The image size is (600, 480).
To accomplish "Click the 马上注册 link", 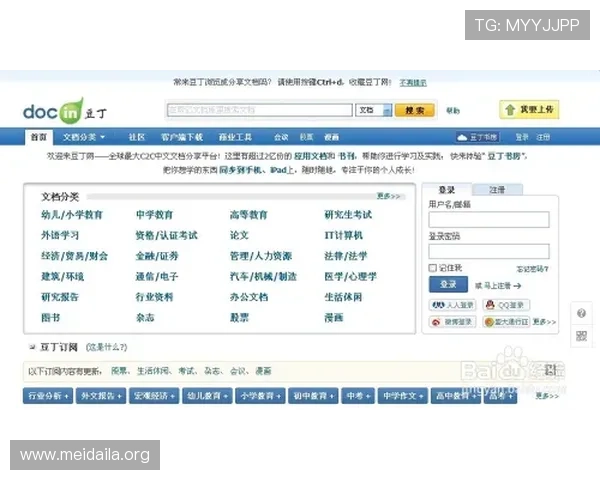I will click(497, 286).
